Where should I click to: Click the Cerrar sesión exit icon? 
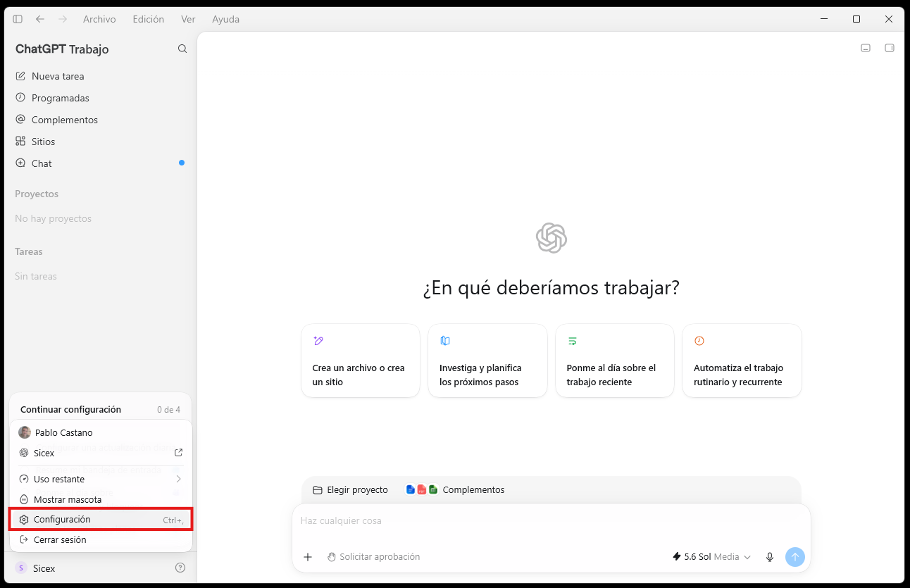24,540
